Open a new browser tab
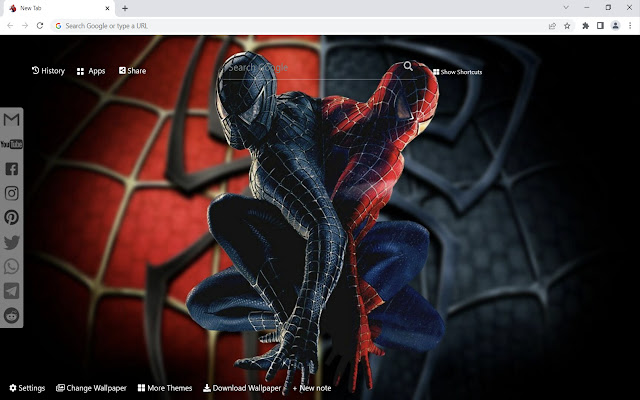 (x=125, y=8)
